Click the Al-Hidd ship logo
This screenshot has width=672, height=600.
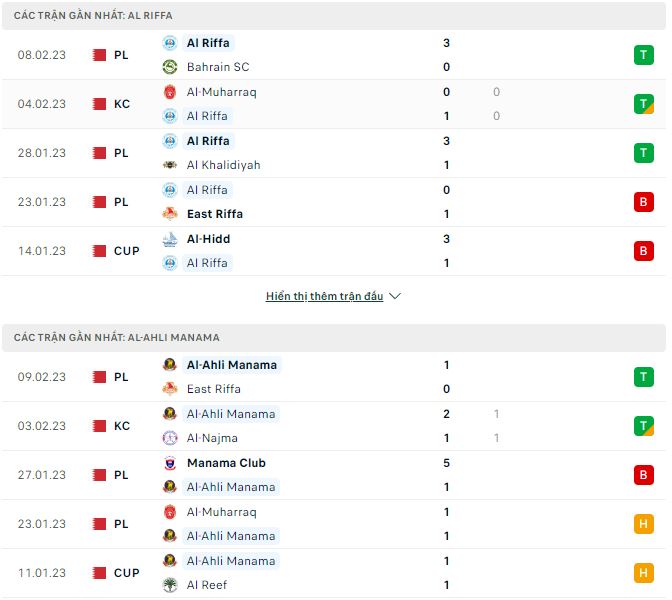coord(169,239)
